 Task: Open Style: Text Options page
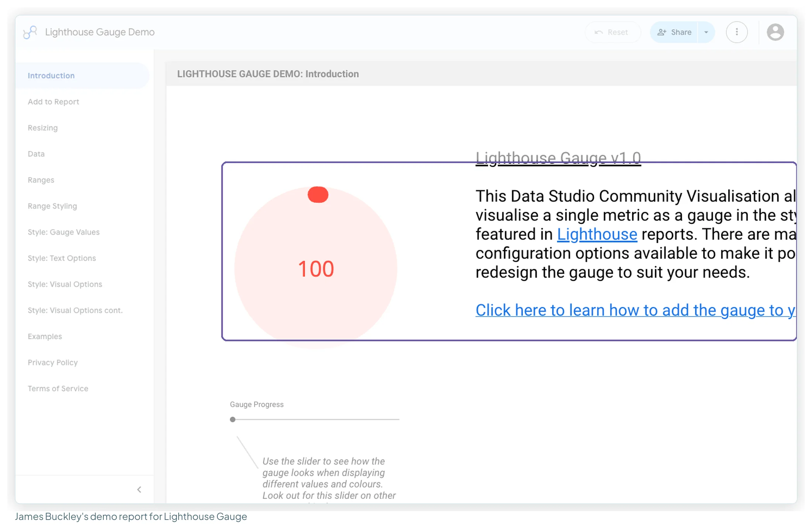(62, 258)
